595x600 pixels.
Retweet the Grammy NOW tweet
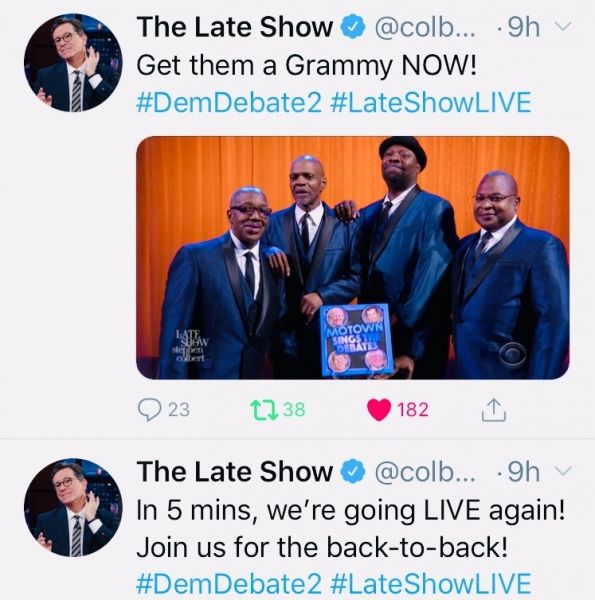coord(264,409)
